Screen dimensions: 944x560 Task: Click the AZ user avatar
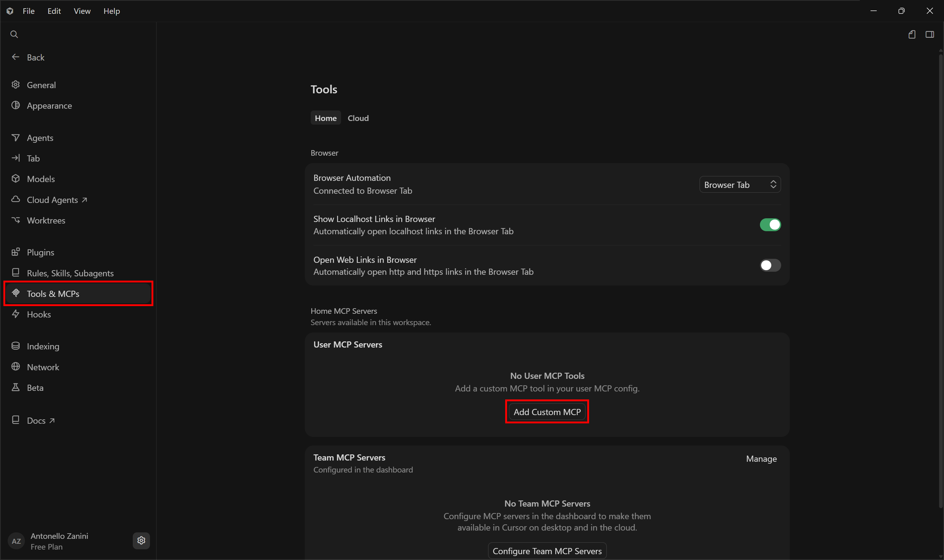16,541
